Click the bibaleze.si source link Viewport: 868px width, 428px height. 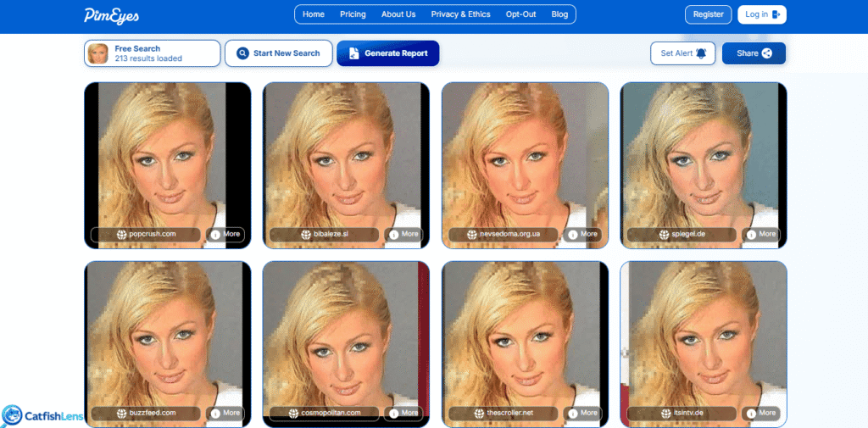[x=325, y=234]
